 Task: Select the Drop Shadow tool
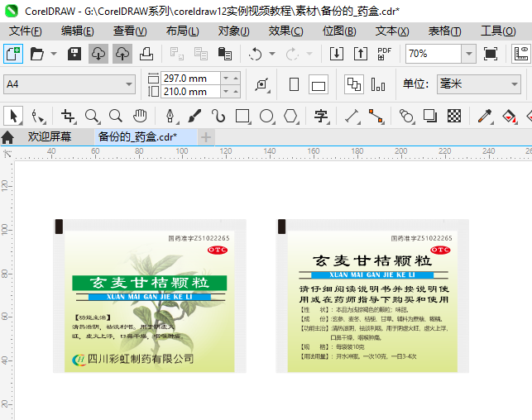430,117
